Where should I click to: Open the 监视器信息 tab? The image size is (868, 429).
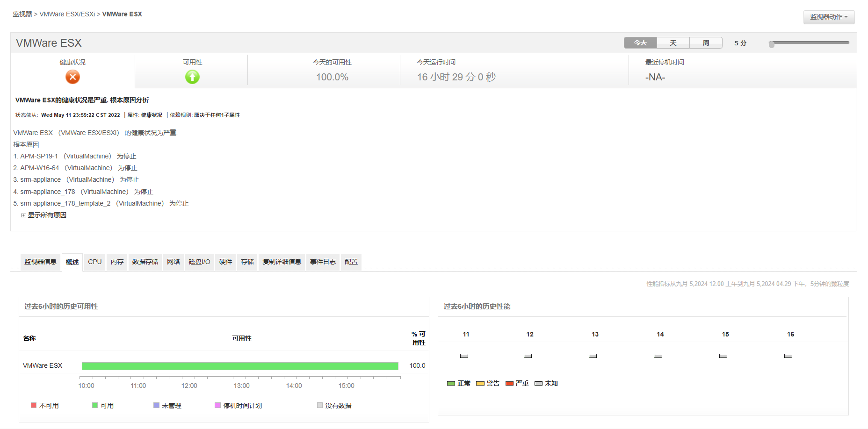coord(40,262)
